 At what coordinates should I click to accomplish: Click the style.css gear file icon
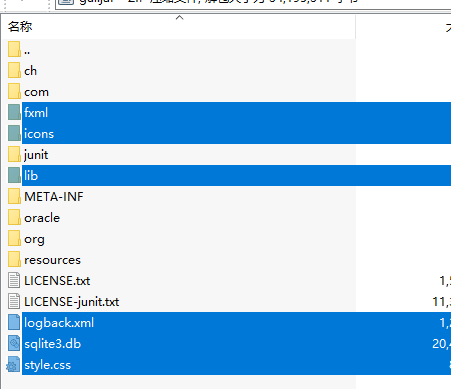click(x=13, y=364)
